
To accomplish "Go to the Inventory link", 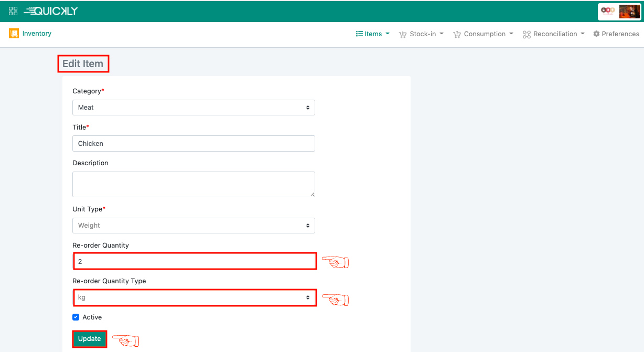I will [37, 34].
